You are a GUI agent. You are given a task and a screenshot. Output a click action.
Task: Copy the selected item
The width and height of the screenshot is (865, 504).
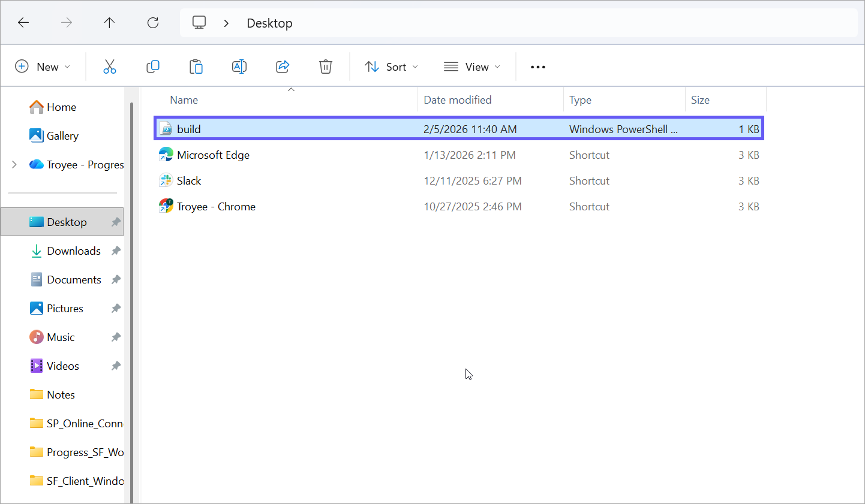point(153,67)
